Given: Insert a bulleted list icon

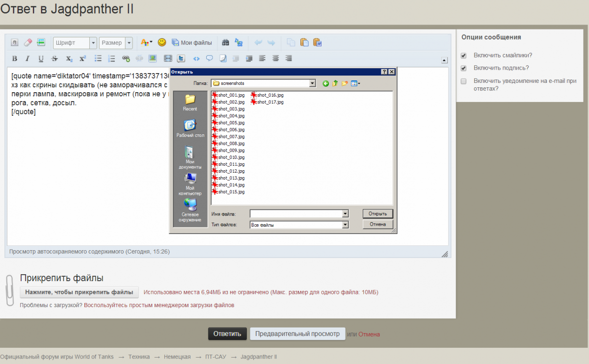Looking at the screenshot, I should 98,58.
